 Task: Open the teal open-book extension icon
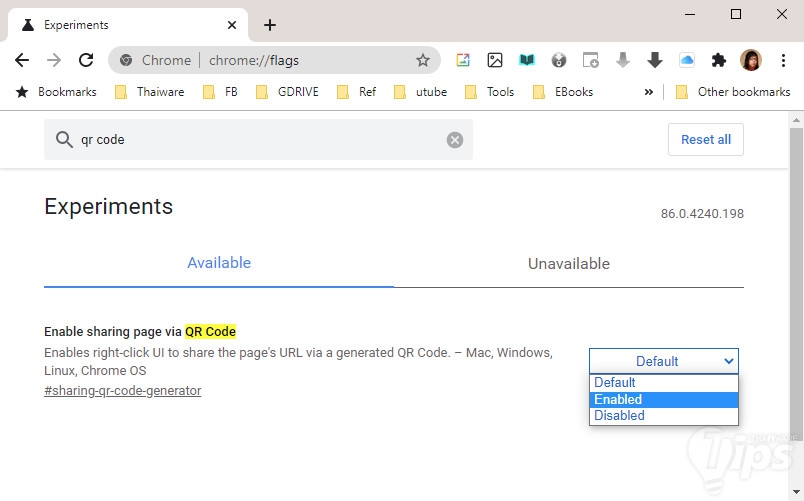click(527, 61)
